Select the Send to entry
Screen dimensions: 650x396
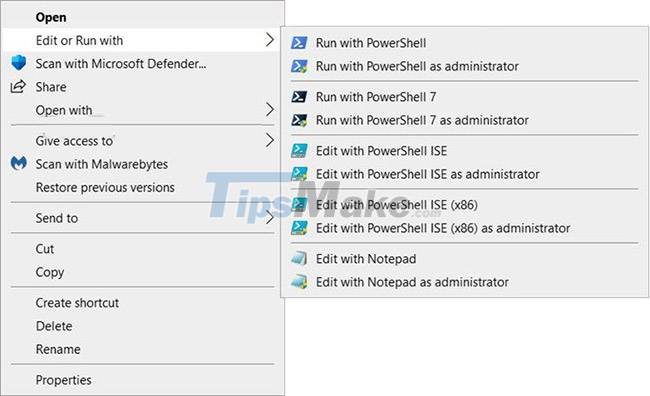pyautogui.click(x=142, y=218)
